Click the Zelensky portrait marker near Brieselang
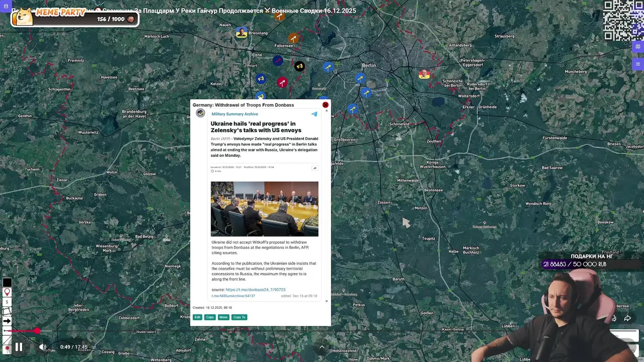Image resolution: width=644 pixels, height=362 pixels. click(242, 33)
